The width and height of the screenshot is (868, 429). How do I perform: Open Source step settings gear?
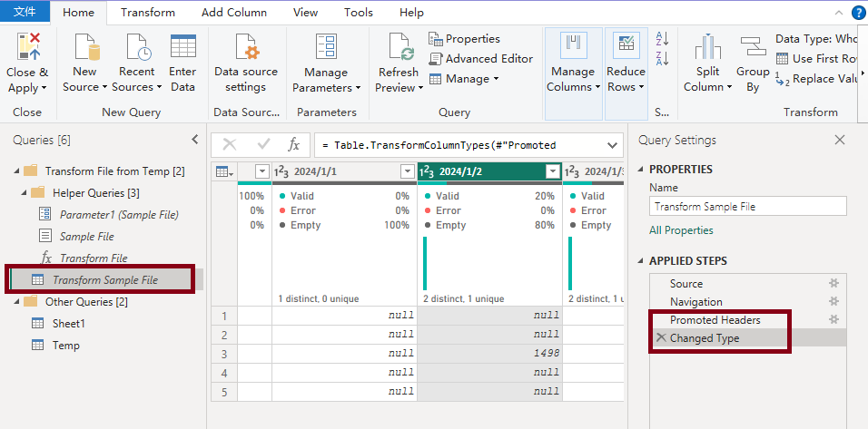click(833, 284)
